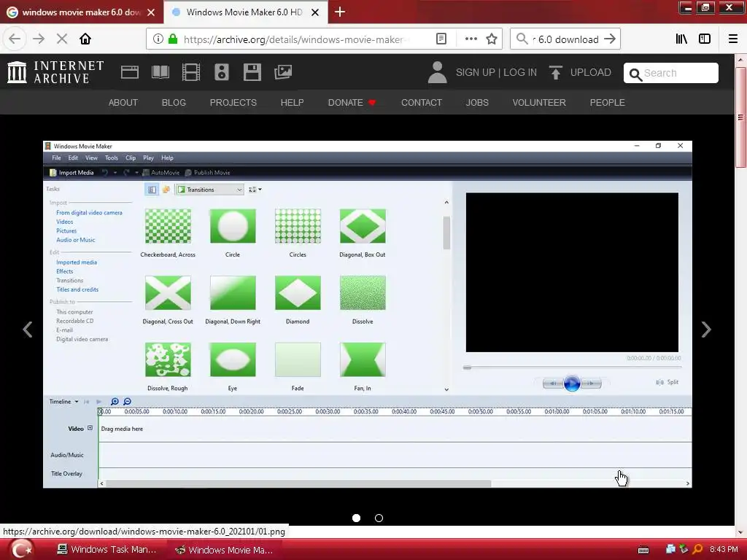Click the browser Forward arrow
Screen dimensions: 747x560
[x=39, y=39]
